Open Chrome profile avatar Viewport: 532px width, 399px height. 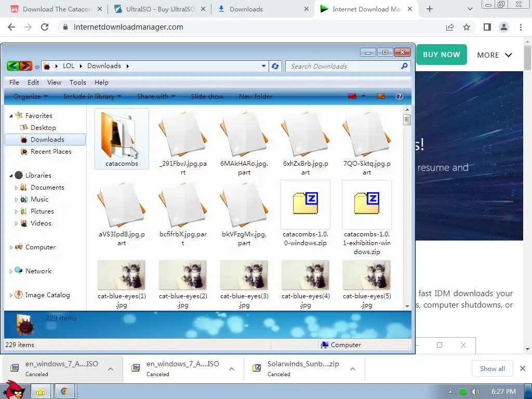coord(504,27)
